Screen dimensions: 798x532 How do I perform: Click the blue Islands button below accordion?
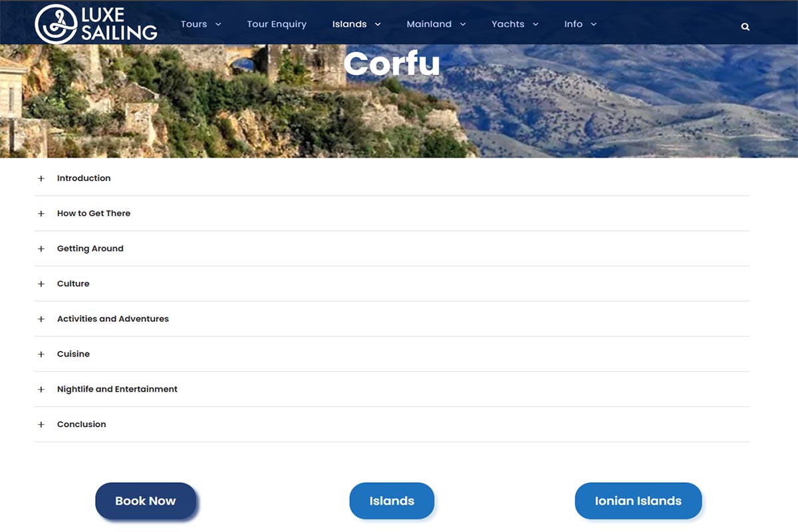392,501
